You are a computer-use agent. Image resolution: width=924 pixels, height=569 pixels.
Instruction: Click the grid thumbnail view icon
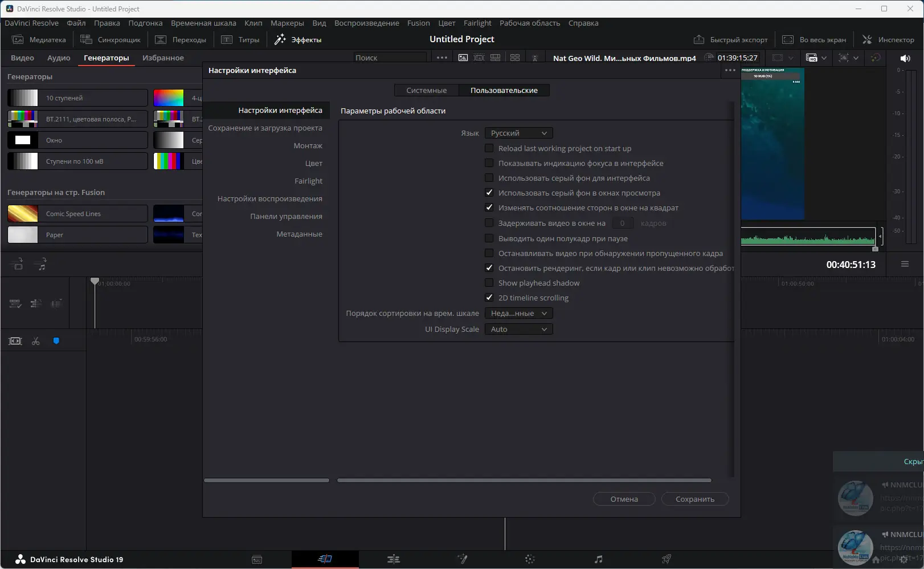click(x=515, y=58)
